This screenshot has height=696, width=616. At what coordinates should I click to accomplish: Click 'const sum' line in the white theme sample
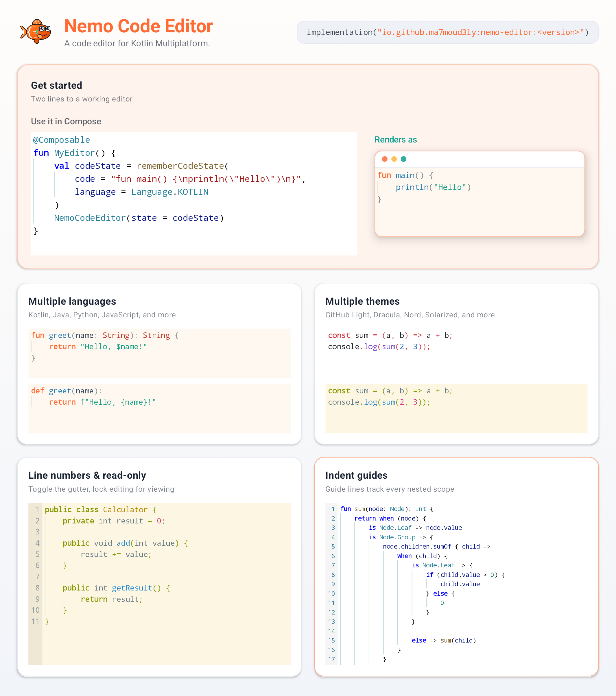[390, 335]
